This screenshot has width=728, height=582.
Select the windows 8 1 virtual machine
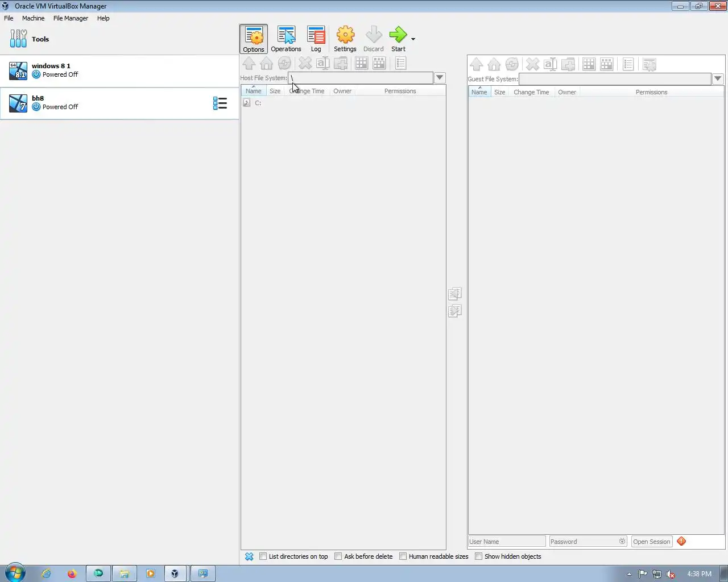tap(119, 70)
